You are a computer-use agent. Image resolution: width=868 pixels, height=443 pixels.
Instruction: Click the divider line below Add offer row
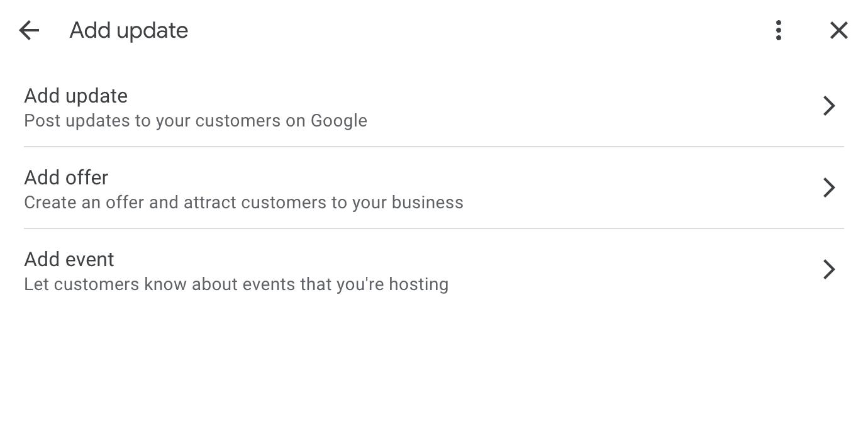click(x=434, y=228)
